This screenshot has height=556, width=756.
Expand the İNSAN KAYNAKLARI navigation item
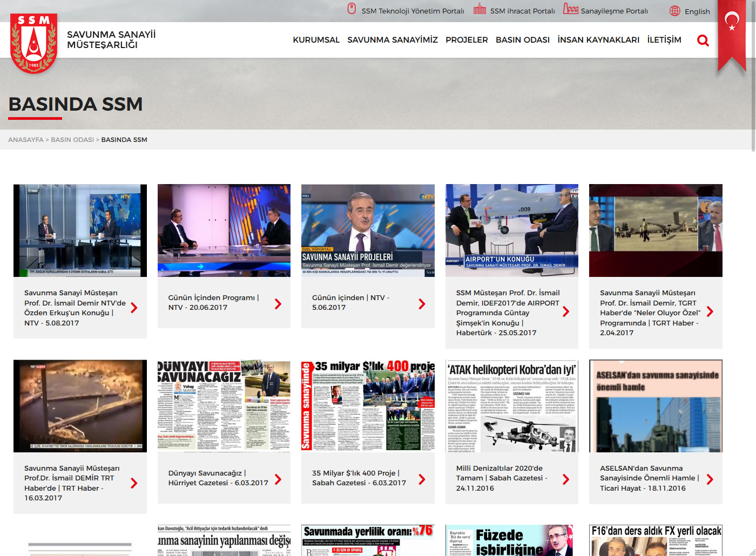click(x=598, y=40)
